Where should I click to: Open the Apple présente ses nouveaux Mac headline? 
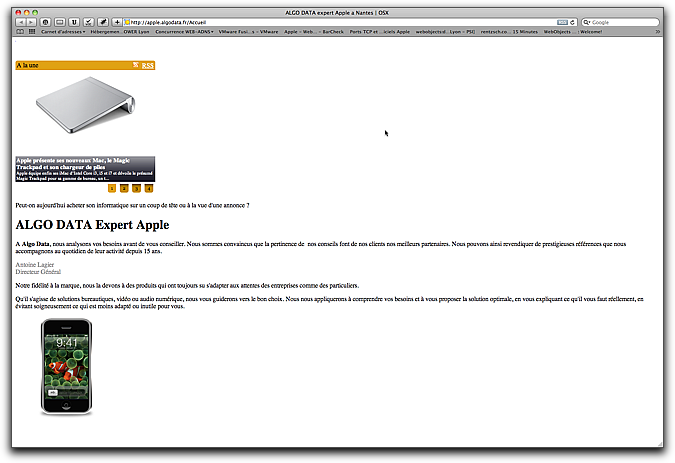73,164
